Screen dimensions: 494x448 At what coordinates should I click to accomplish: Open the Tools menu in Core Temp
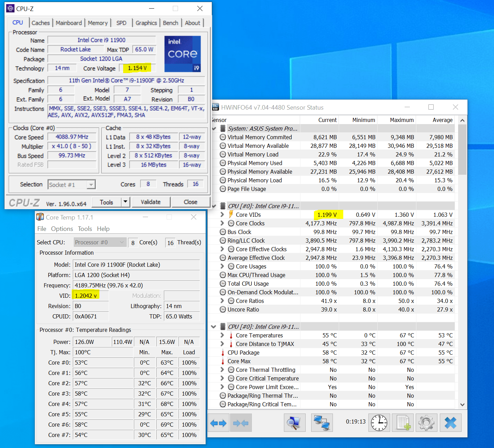[85, 229]
